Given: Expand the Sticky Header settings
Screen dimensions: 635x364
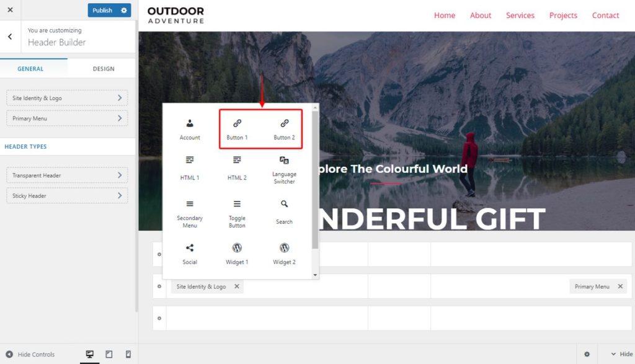Looking at the screenshot, I should pyautogui.click(x=66, y=195).
